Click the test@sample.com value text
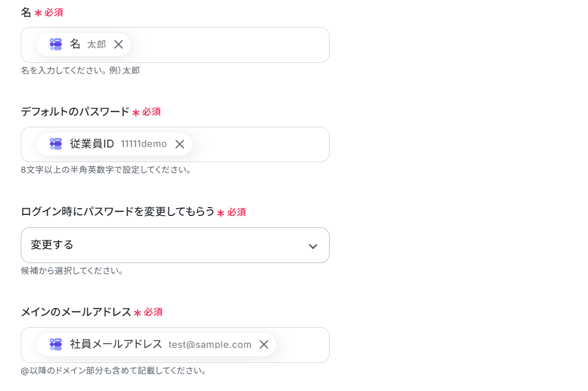 pyautogui.click(x=210, y=344)
